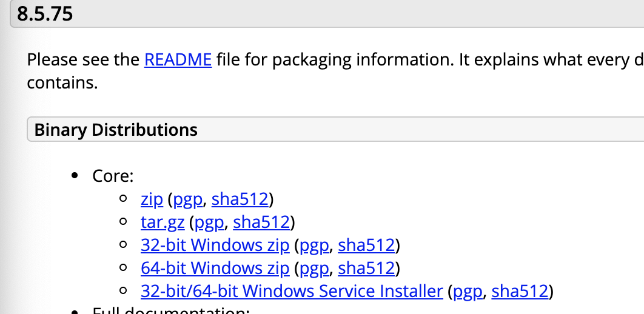
Task: Open pgp signature for Windows Service Installer
Action: (x=468, y=292)
